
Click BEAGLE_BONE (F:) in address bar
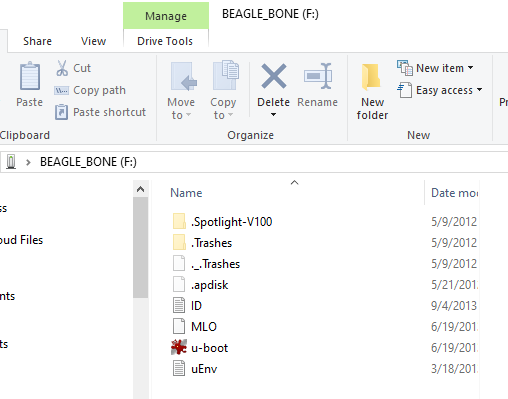[88, 162]
